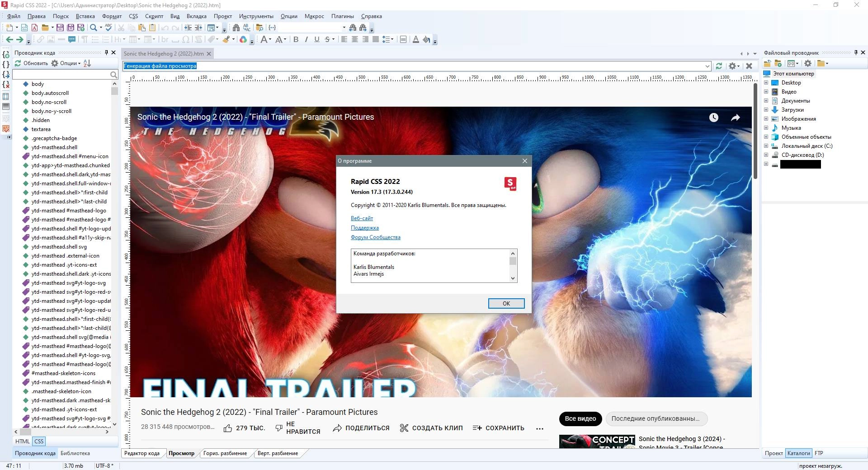Click the background fill bucket icon
This screenshot has height=470, width=868.
[x=426, y=39]
